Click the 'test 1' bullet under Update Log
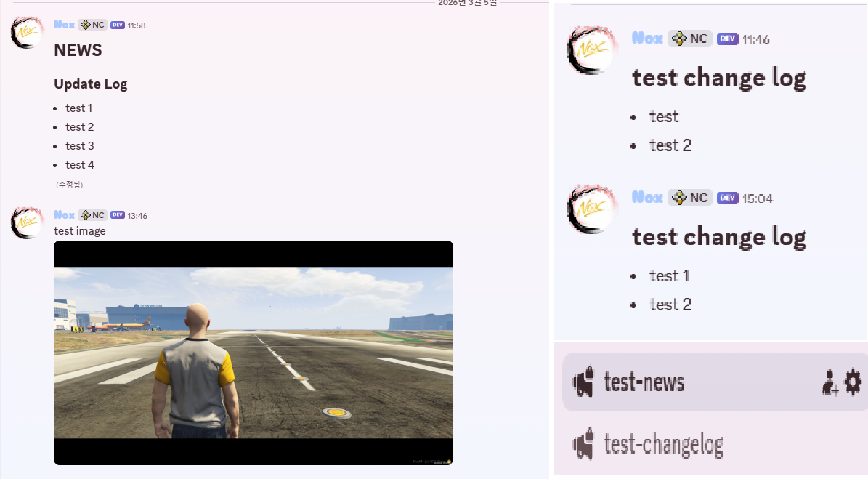 coord(78,108)
